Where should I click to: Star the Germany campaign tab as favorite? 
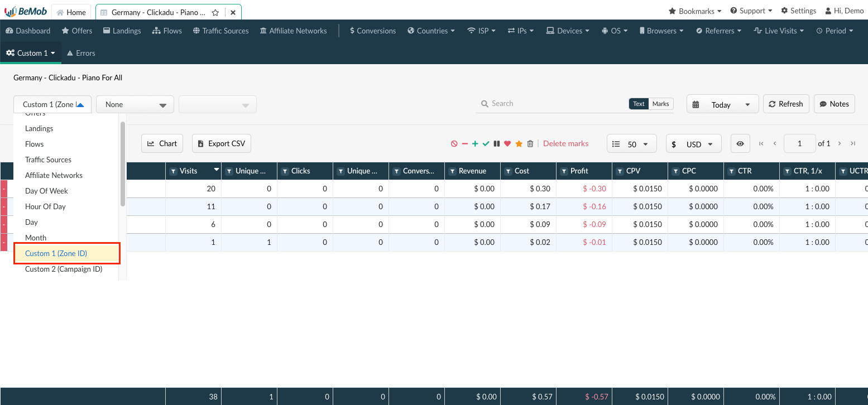click(x=215, y=12)
